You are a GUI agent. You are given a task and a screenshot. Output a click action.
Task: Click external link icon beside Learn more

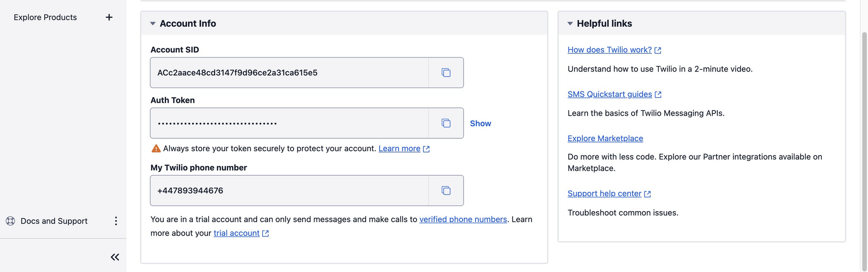coord(426,149)
